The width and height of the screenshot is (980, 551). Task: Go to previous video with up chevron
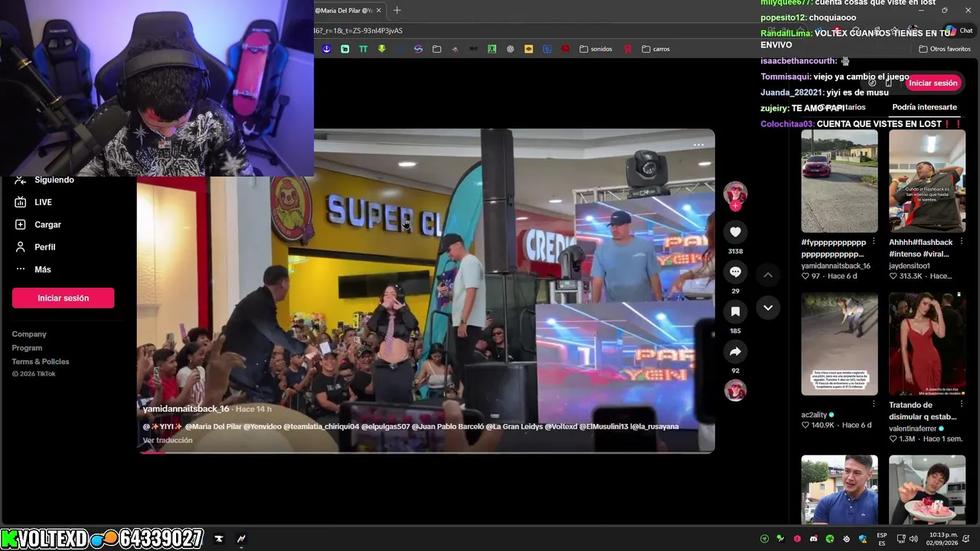768,275
